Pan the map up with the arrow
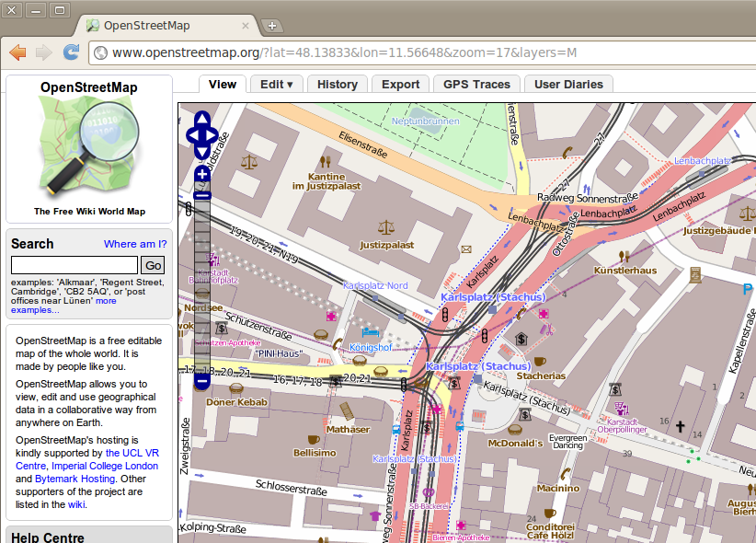This screenshot has height=543, width=756. [202, 118]
